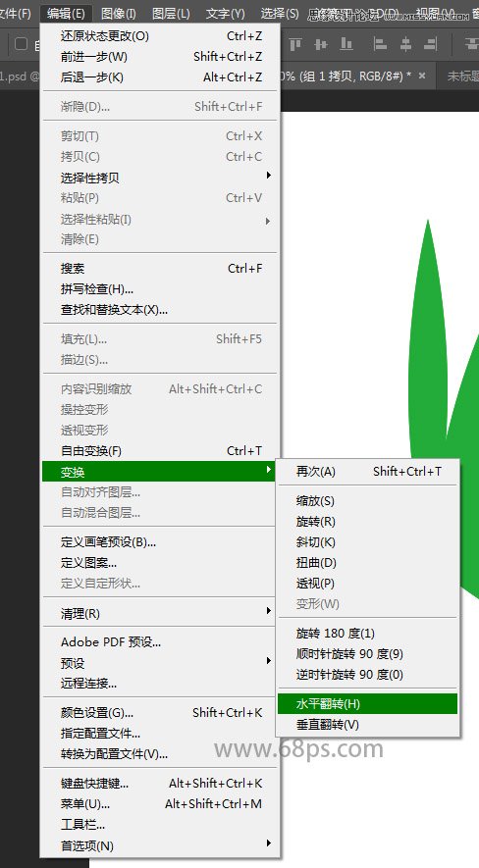Choose 指定配置文件...
Viewport: 479px width, 868px height.
[161, 734]
